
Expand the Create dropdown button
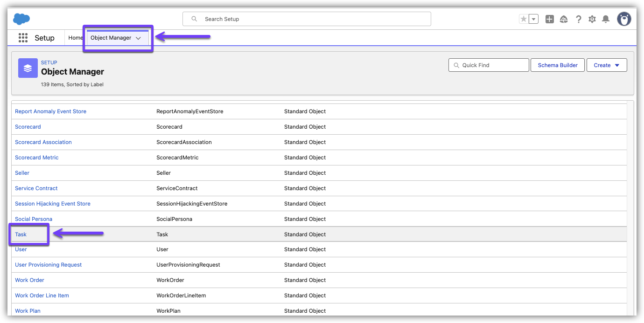[x=606, y=65]
